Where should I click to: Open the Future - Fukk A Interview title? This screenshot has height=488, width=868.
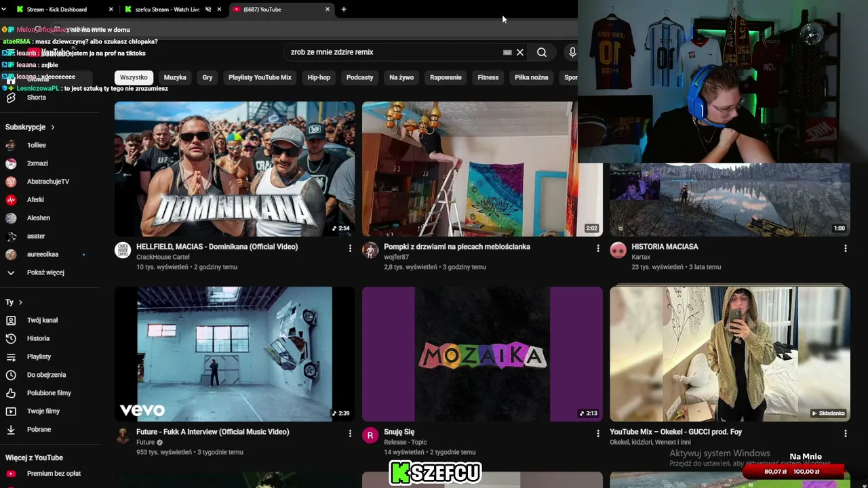213,432
